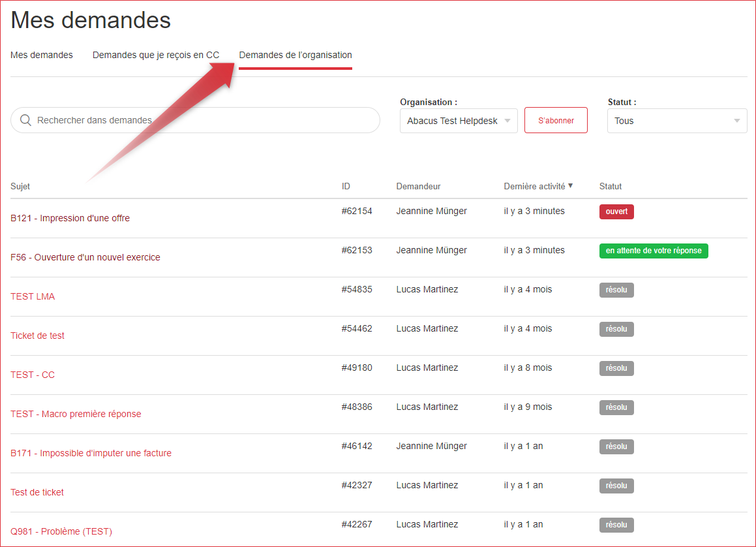
Task: Select the Demandes de l'organisation tab
Action: [x=295, y=55]
